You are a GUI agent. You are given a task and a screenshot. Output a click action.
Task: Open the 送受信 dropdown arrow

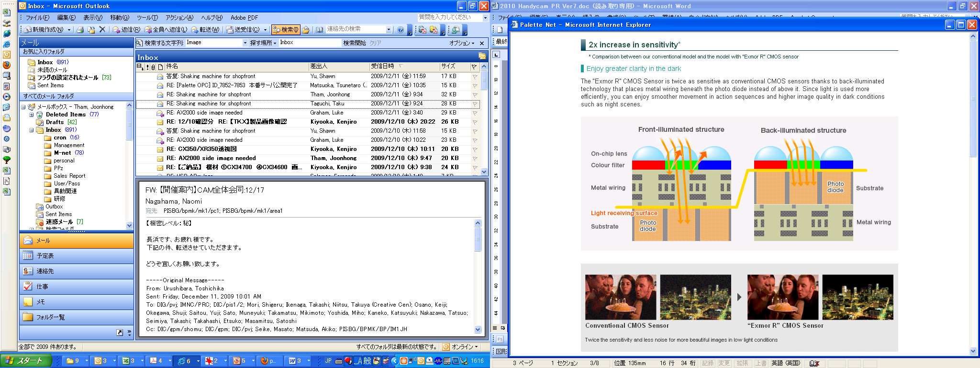265,30
